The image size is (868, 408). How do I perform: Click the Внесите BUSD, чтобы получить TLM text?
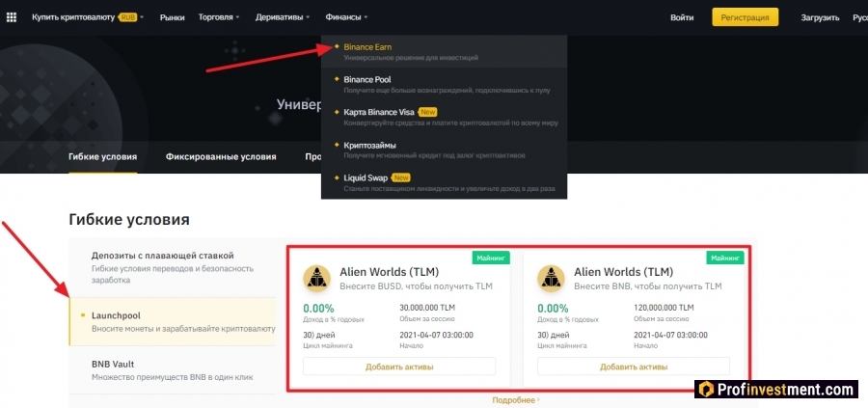point(416,286)
